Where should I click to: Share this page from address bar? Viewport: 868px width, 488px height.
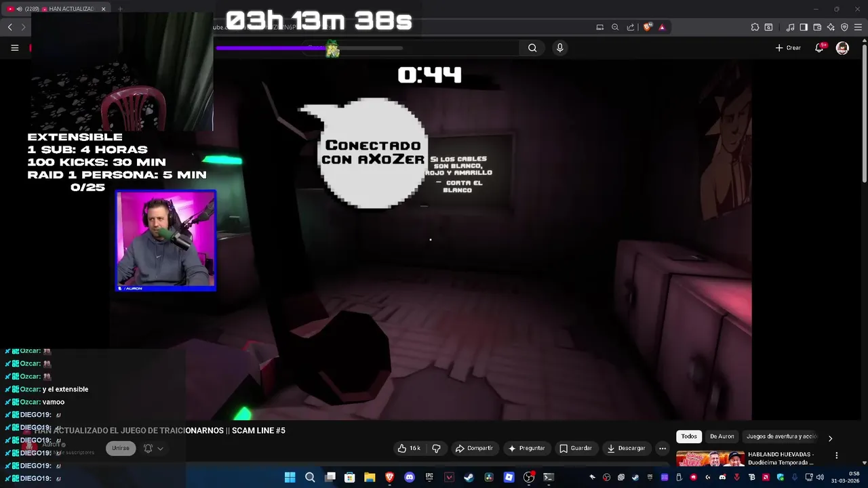pyautogui.click(x=631, y=27)
